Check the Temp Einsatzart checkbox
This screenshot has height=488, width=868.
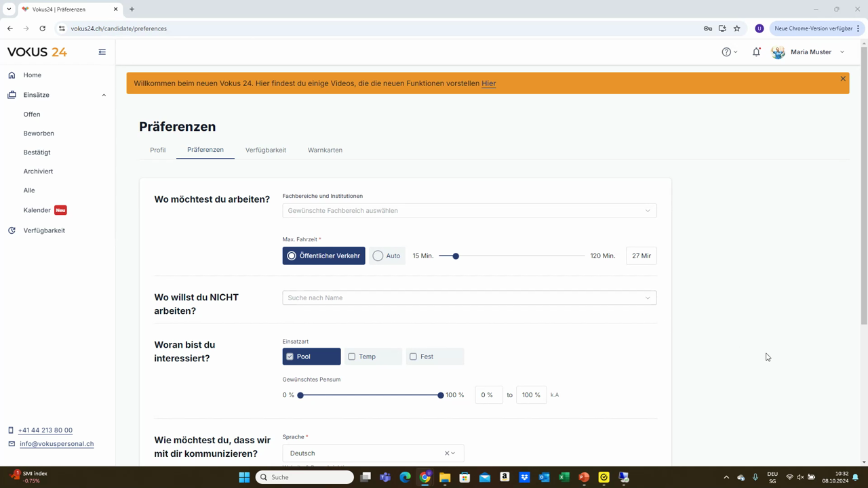point(351,357)
